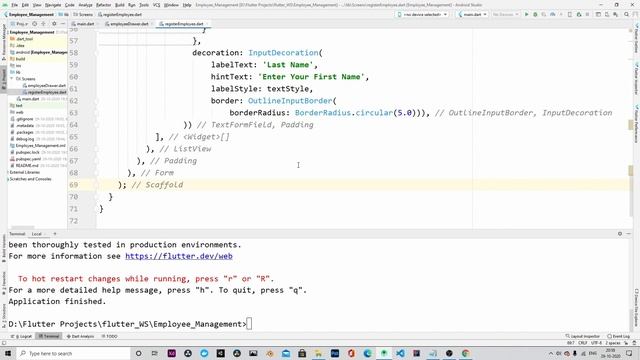Click the Windows Start button
640x360 pixels.
[8, 353]
